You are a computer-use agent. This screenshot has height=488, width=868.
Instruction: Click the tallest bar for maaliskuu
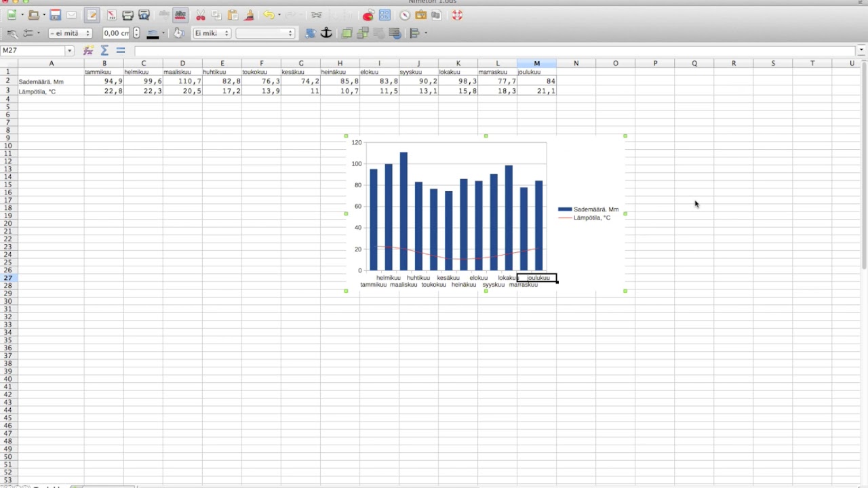[403, 211]
